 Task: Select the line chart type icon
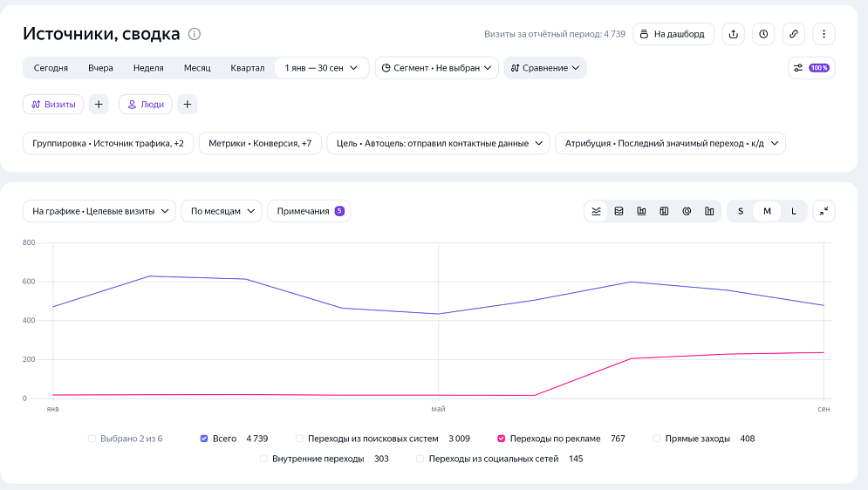[x=596, y=211]
